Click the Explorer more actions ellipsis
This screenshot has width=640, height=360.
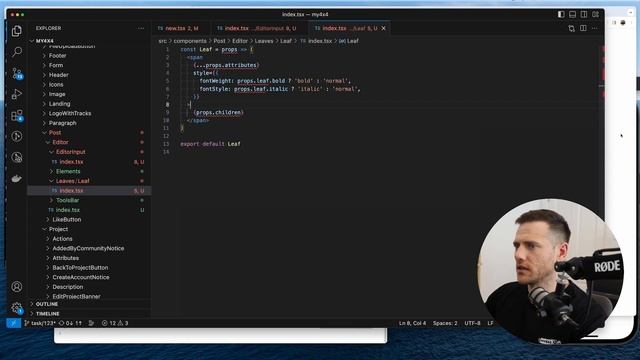(x=141, y=28)
